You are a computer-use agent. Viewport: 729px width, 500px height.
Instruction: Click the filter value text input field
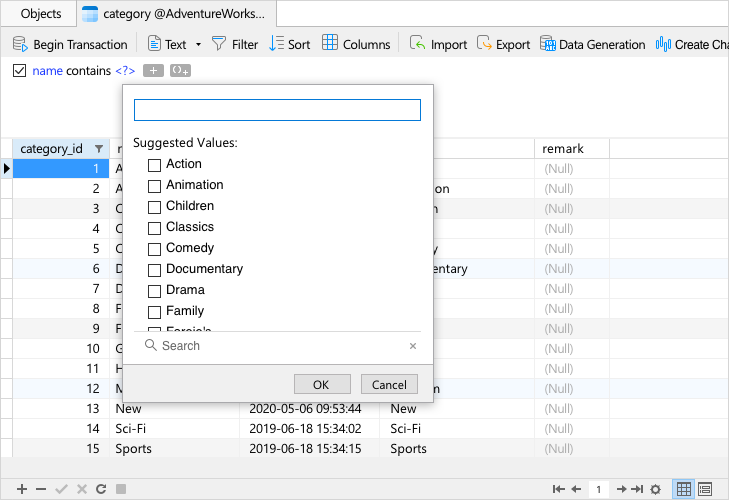(x=277, y=110)
